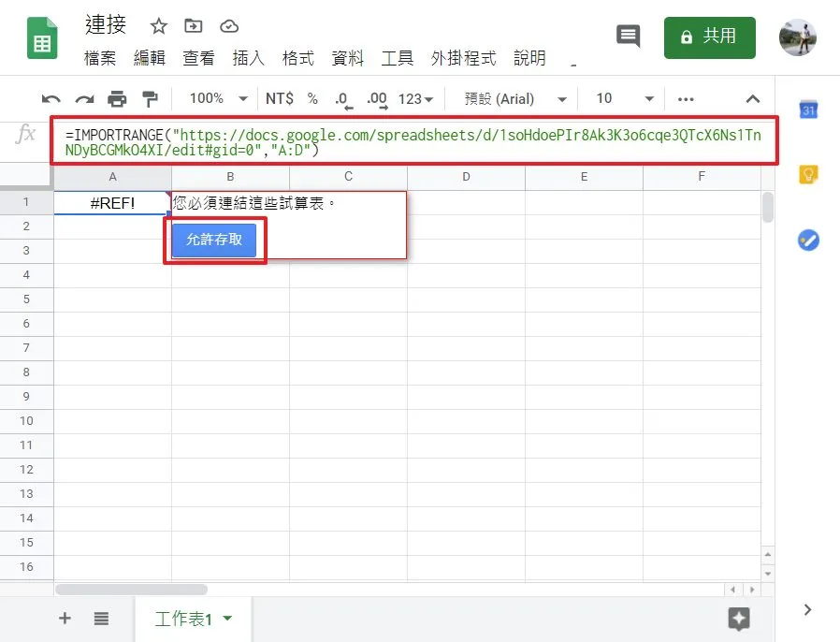
Task: Star the document named 連接
Action: pyautogui.click(x=159, y=25)
